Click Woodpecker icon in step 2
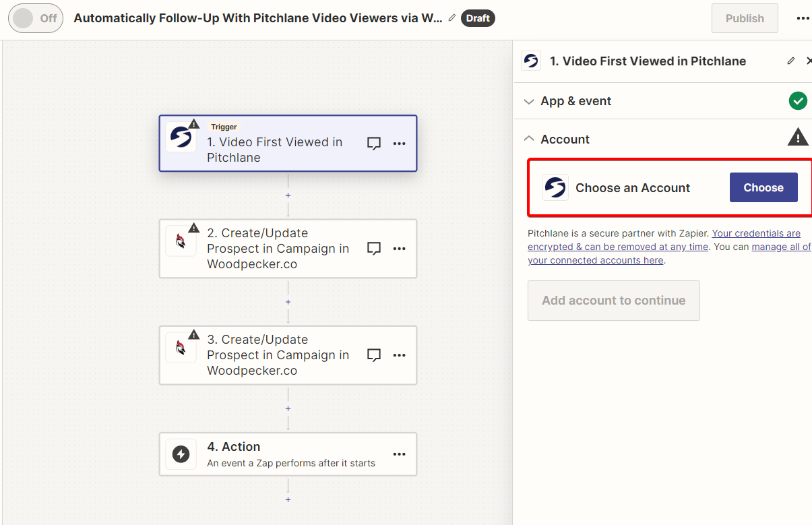Image resolution: width=812 pixels, height=525 pixels. point(180,241)
